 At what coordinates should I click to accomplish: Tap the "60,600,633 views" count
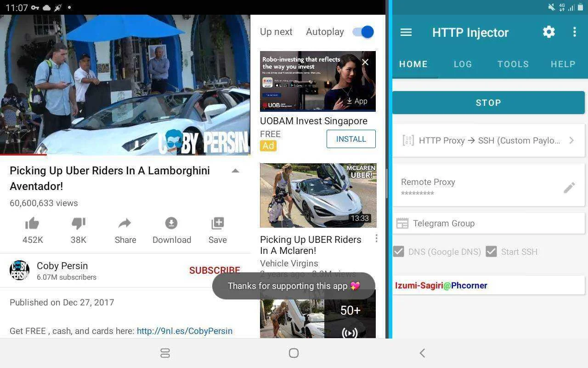tap(44, 203)
